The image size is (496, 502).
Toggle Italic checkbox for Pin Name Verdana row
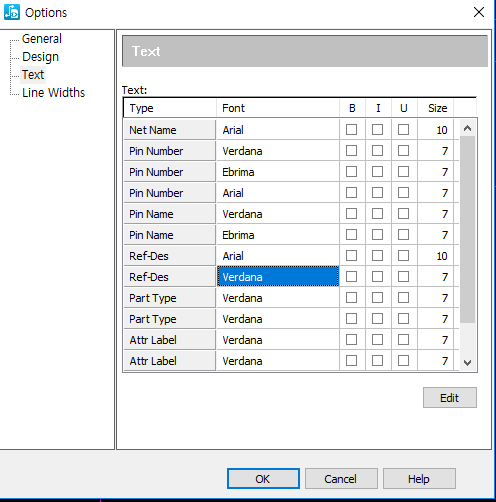click(x=377, y=214)
